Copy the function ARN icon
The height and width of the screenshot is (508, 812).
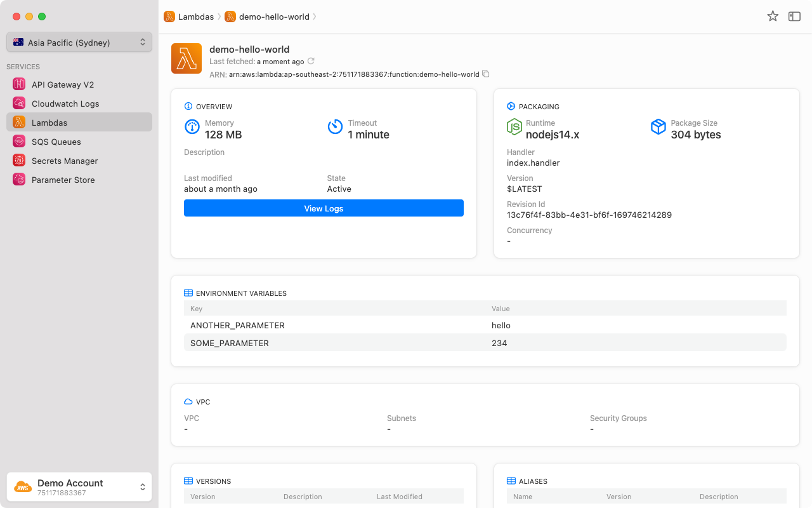coord(486,74)
